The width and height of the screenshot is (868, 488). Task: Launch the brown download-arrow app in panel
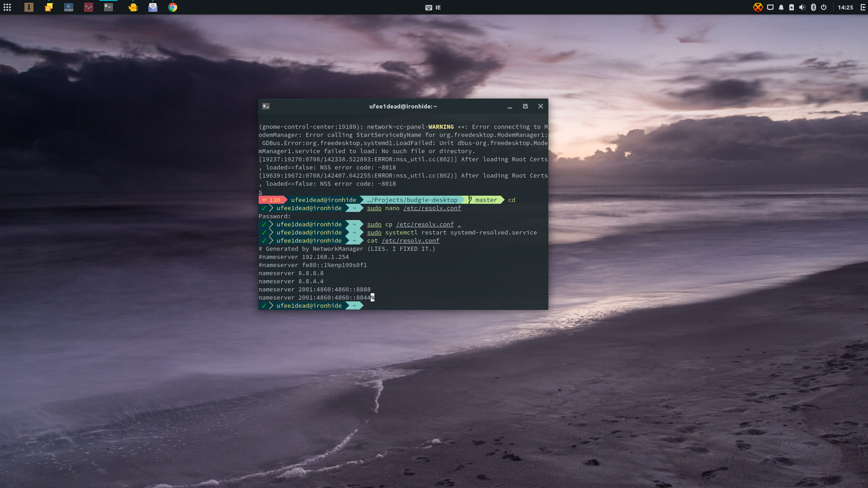click(x=29, y=7)
